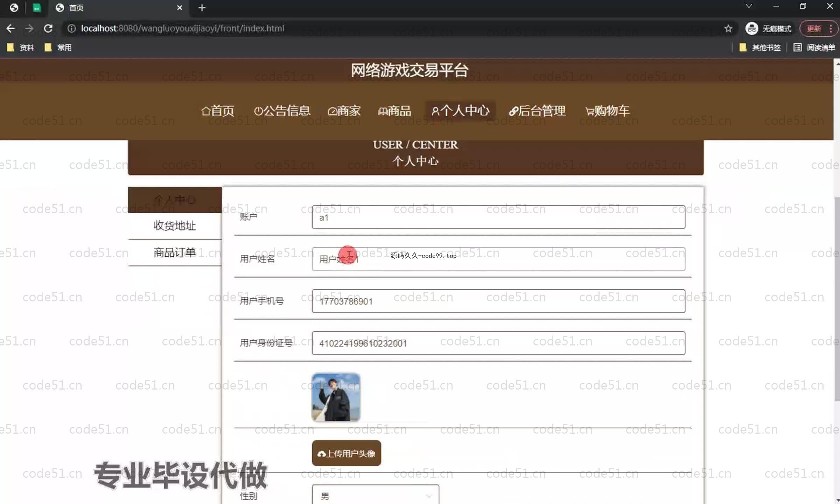Image resolution: width=840 pixels, height=504 pixels.
Task: Select 商品订单 in the sidebar
Action: click(175, 252)
